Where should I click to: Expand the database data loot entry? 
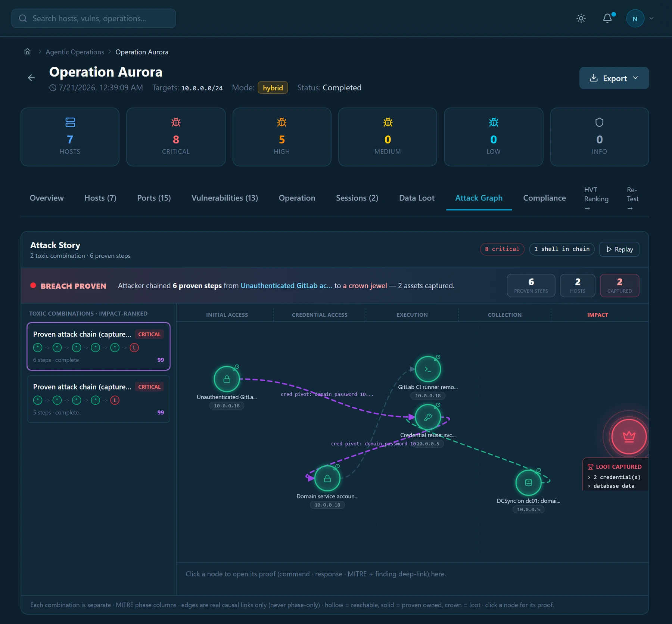[611, 486]
